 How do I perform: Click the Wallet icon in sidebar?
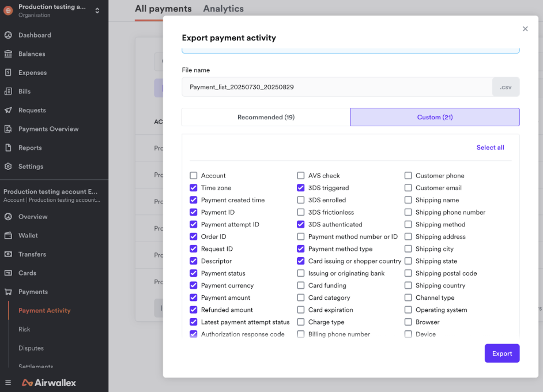[x=8, y=235]
